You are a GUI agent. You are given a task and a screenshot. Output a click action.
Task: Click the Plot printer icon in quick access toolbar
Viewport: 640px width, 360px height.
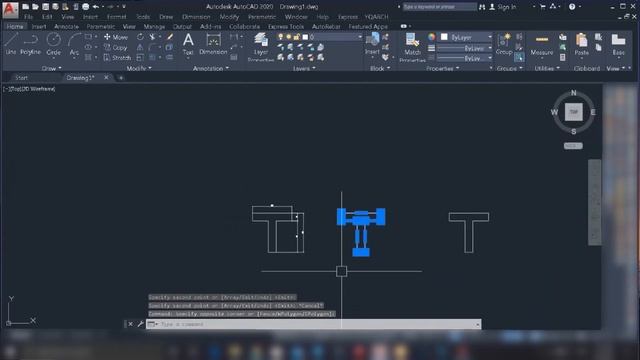point(86,7)
